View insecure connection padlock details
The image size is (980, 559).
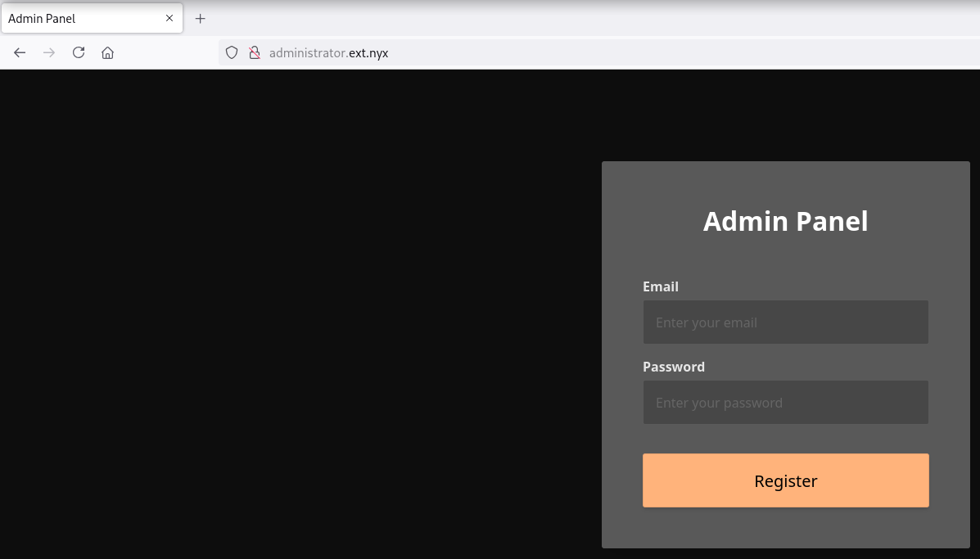click(255, 52)
